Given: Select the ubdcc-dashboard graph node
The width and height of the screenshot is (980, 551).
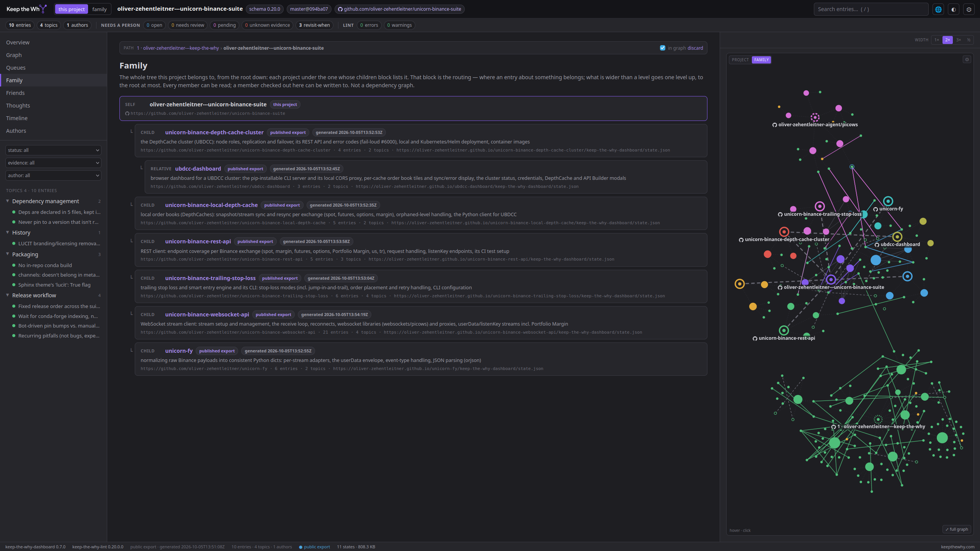Looking at the screenshot, I should 897,237.
